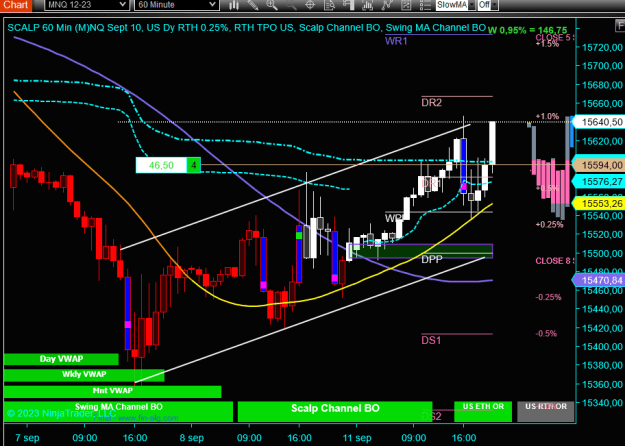Open the Indicators icon
Screen dimensions: 625x446
click(387, 5)
